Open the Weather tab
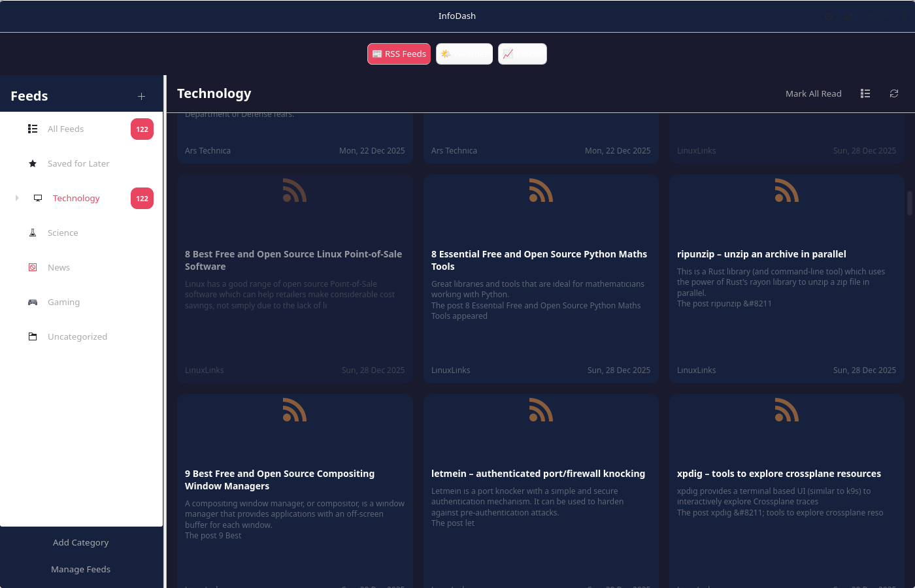Viewport: 915px width, 588px height. (464, 54)
